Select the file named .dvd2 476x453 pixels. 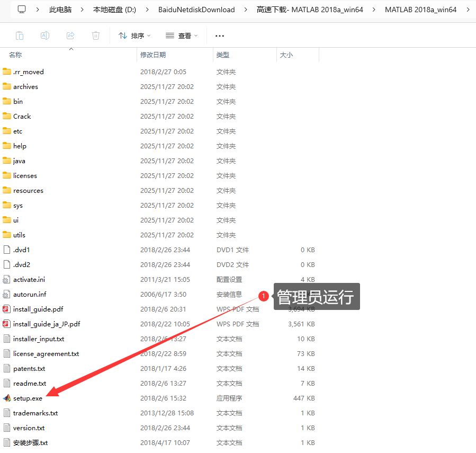pos(22,264)
